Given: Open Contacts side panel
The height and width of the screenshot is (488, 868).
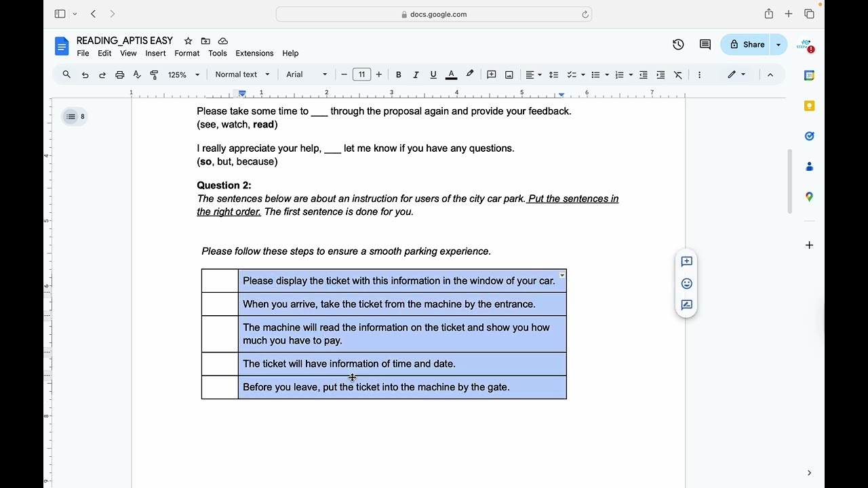Looking at the screenshot, I should (809, 166).
